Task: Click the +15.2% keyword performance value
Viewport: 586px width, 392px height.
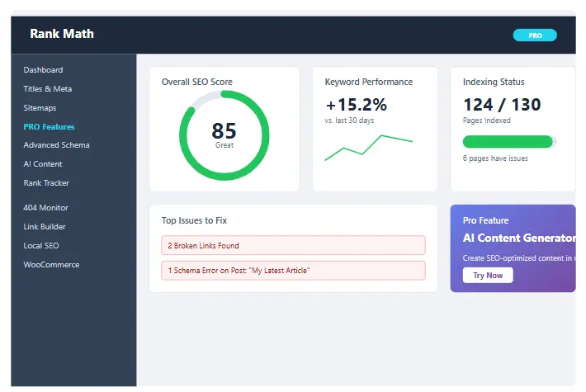Action: (x=357, y=105)
